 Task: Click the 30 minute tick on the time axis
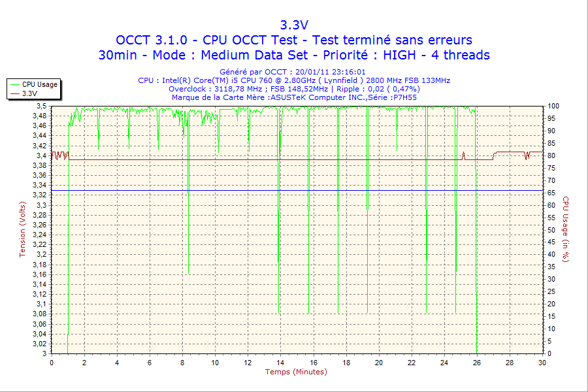pos(542,363)
